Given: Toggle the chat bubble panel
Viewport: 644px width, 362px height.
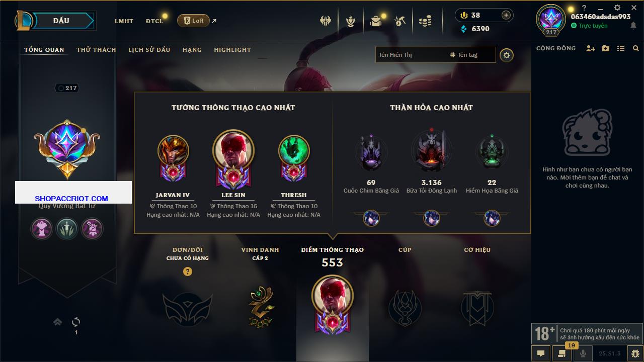Looking at the screenshot, I should click(541, 353).
